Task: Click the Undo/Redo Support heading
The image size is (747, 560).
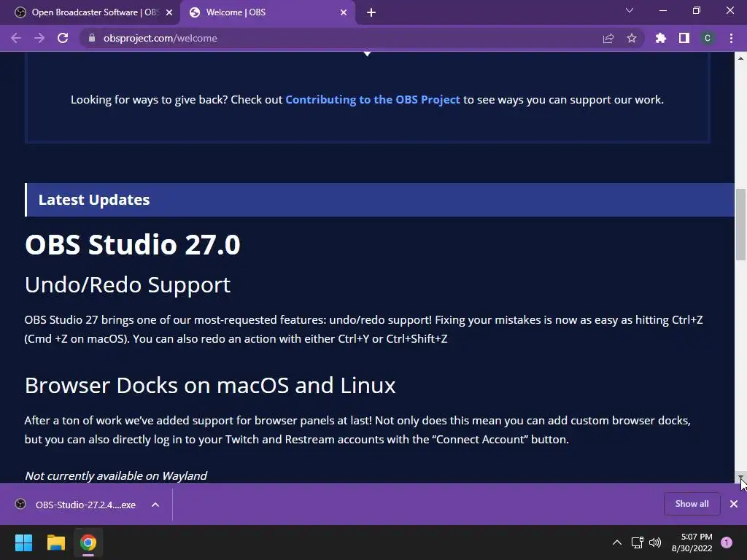Action: coord(128,285)
